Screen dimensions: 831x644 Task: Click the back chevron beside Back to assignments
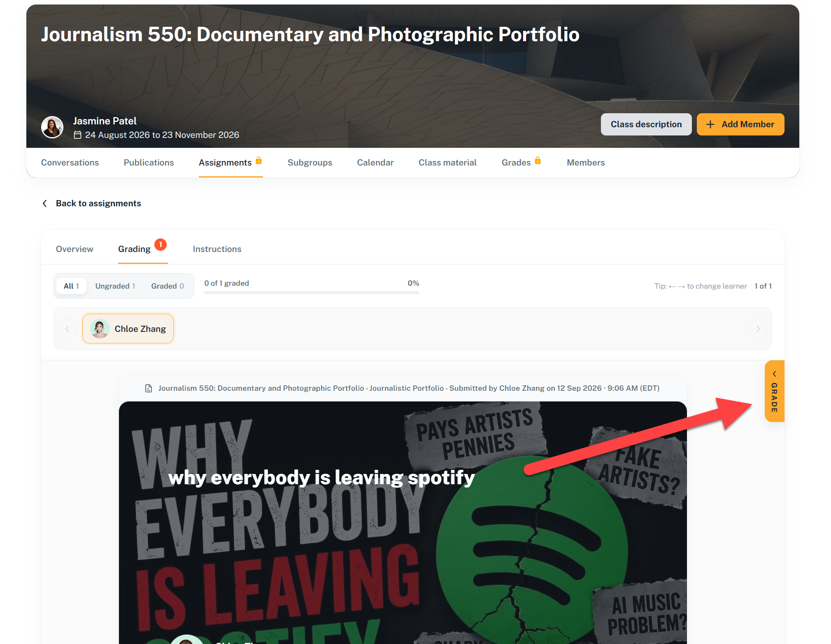tap(45, 203)
